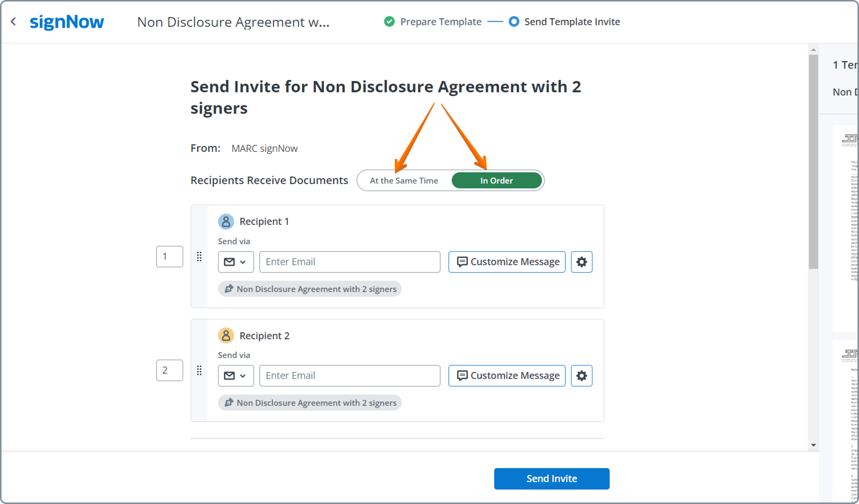Click Recipient 2 orange avatar icon

click(x=226, y=336)
